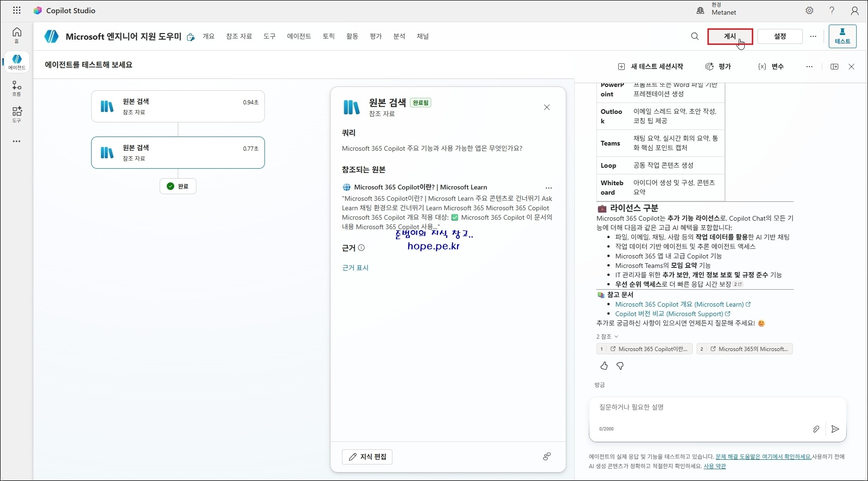Switch to the 개요 tab
The width and height of the screenshot is (868, 481).
coord(209,36)
